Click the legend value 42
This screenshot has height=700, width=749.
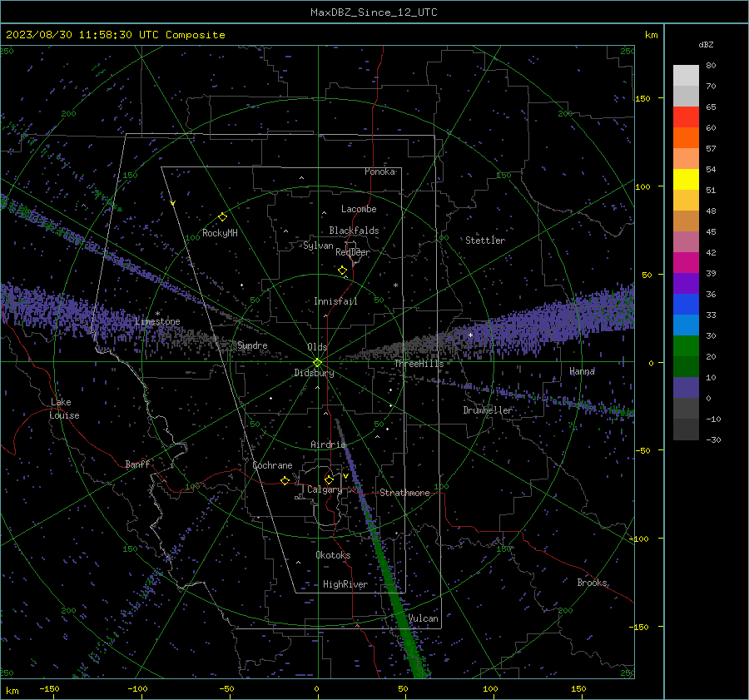(712, 253)
